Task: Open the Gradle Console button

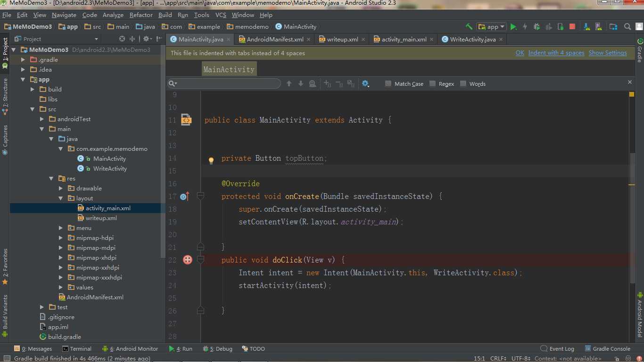Action: 607,349
